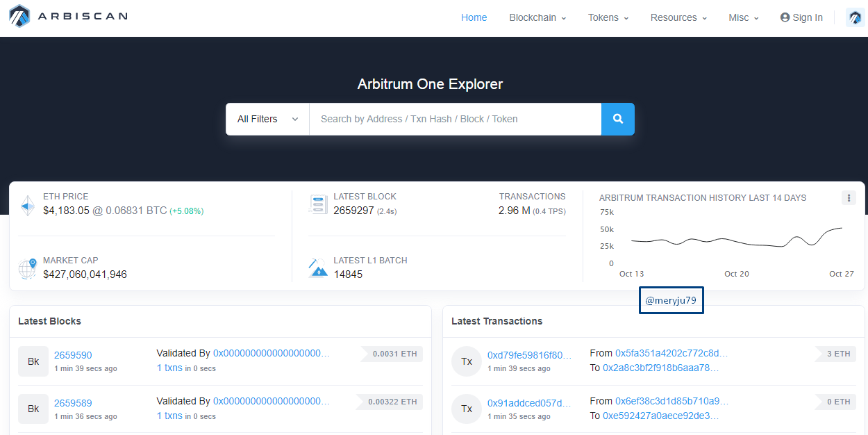Click the (+5.08%) price change text
Image resolution: width=868 pixels, height=435 pixels.
[x=187, y=211]
